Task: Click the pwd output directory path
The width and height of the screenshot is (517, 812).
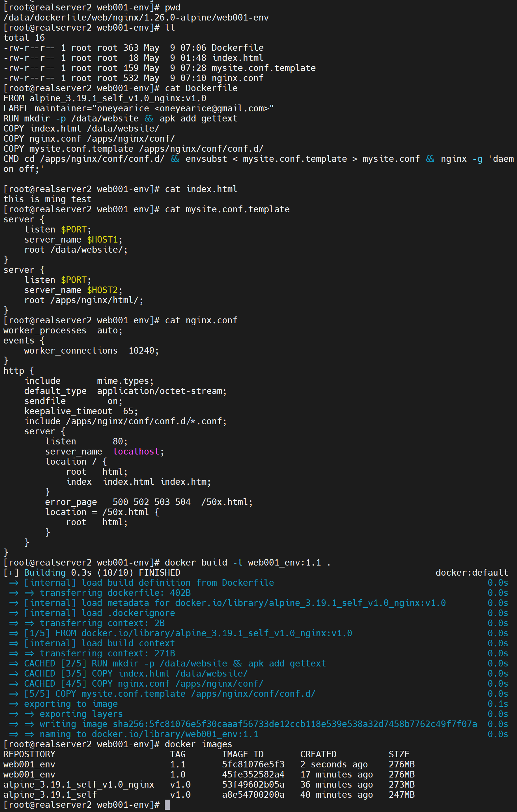Action: pos(136,18)
